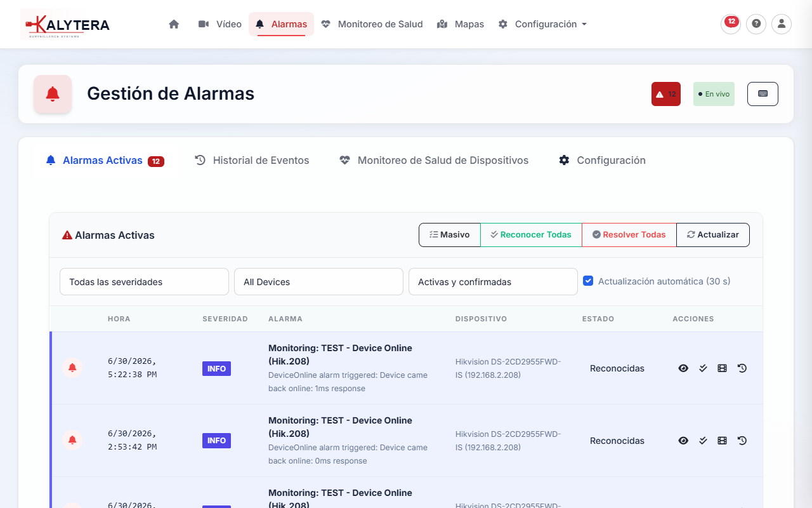
Task: Open Monitoreo de Salud in navbar
Action: (x=372, y=24)
